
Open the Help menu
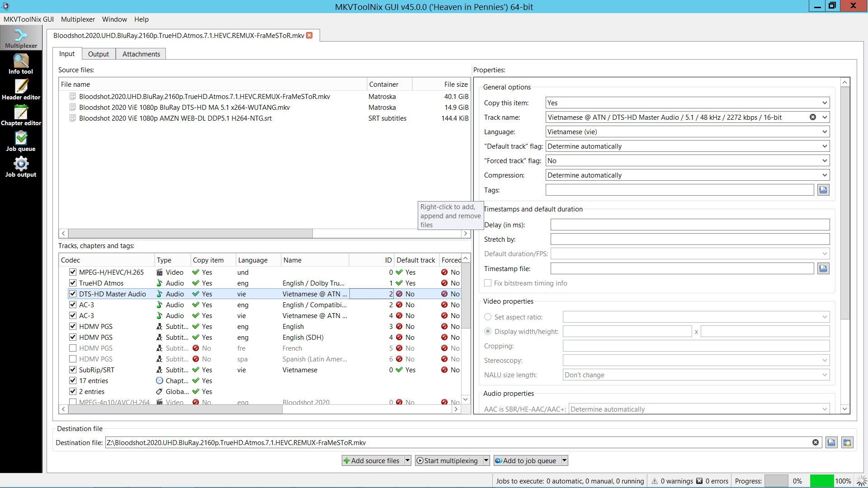pos(141,19)
